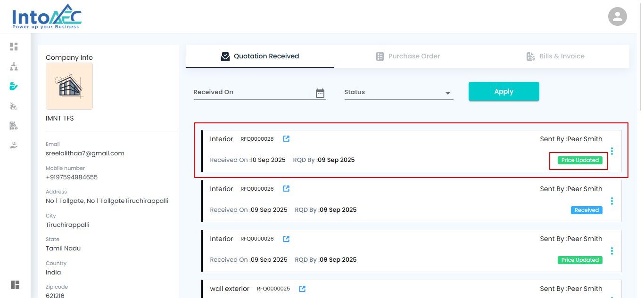Screen dimensions: 644x298
Task: Click the highlighted teal sidebar icon
Action: click(x=14, y=86)
